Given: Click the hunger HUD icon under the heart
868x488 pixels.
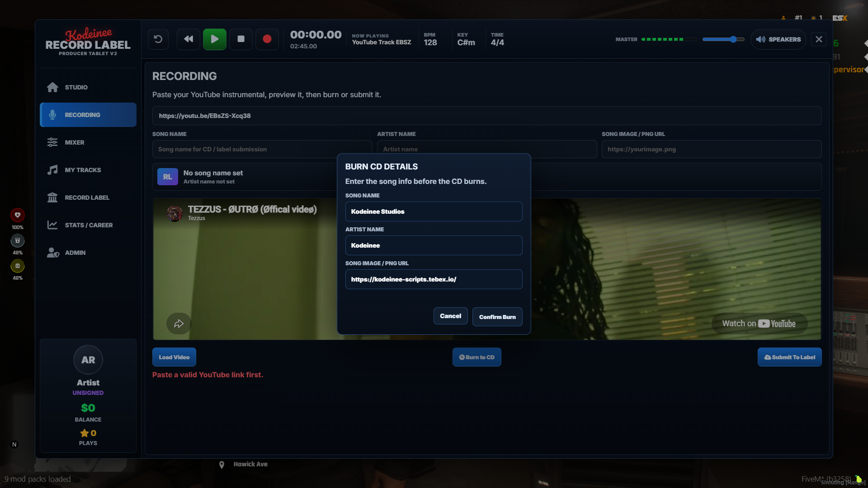Looking at the screenshot, I should pyautogui.click(x=18, y=240).
